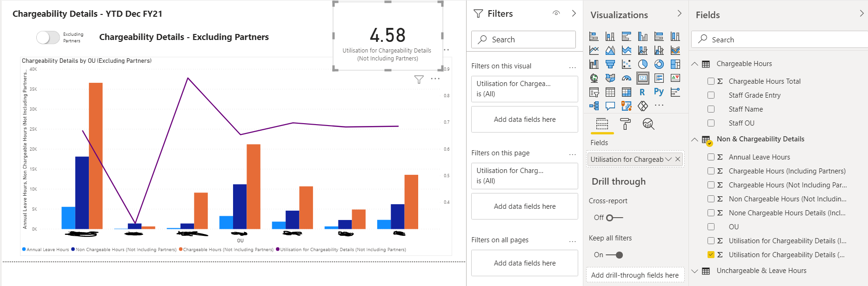Select the Q&A speech bubble visual
The height and width of the screenshot is (286, 868).
coord(610,106)
